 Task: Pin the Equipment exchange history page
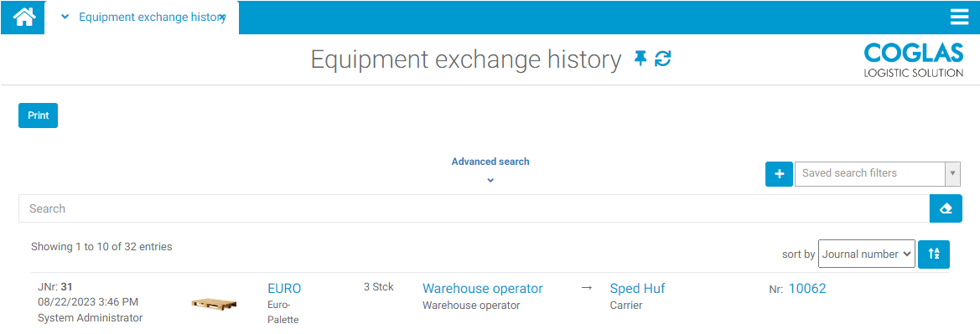click(640, 59)
